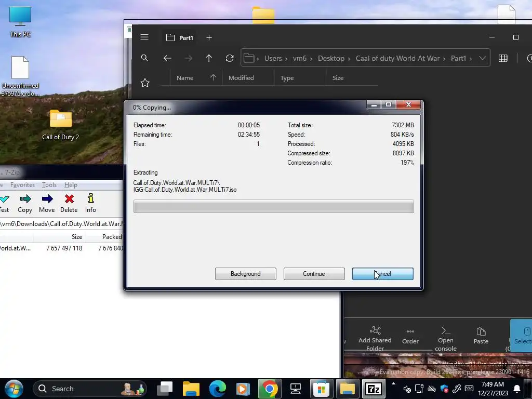Open the Favorites menu in 7-Zip
Viewport: 532px width, 399px height.
(x=22, y=185)
